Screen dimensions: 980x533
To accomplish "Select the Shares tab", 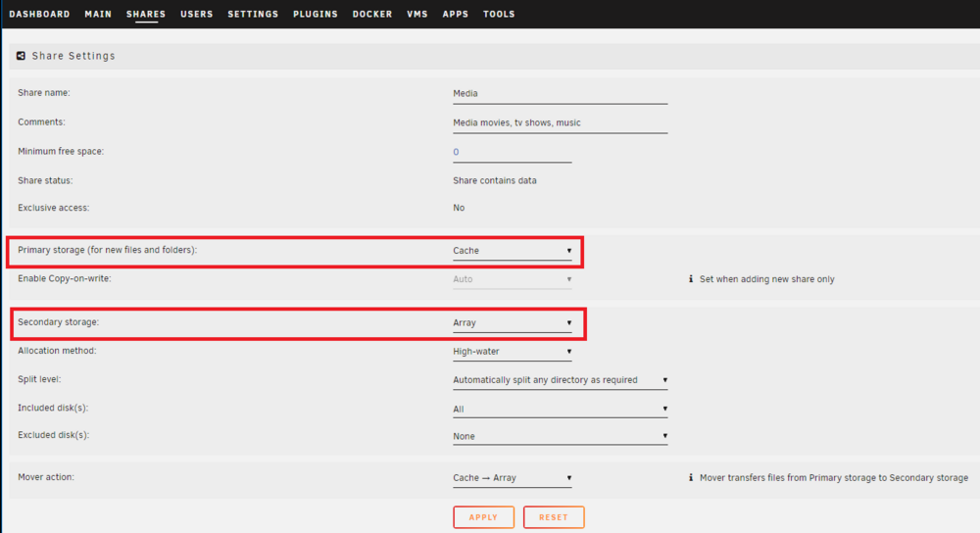I will tap(146, 14).
